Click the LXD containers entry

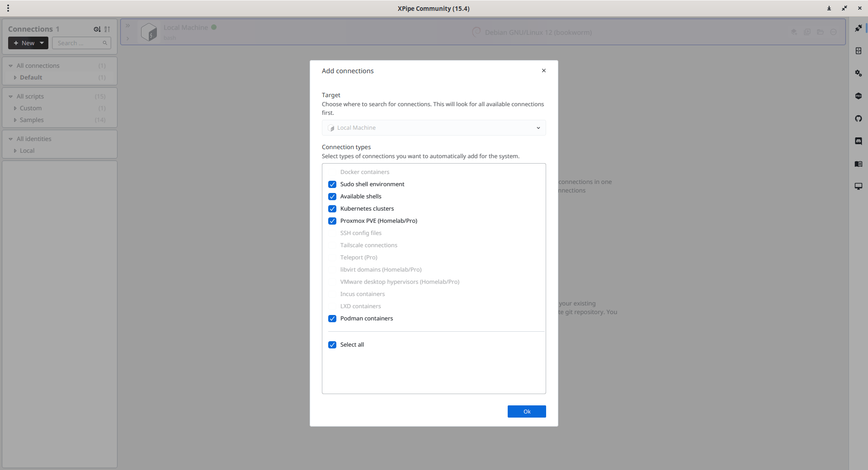pos(360,306)
